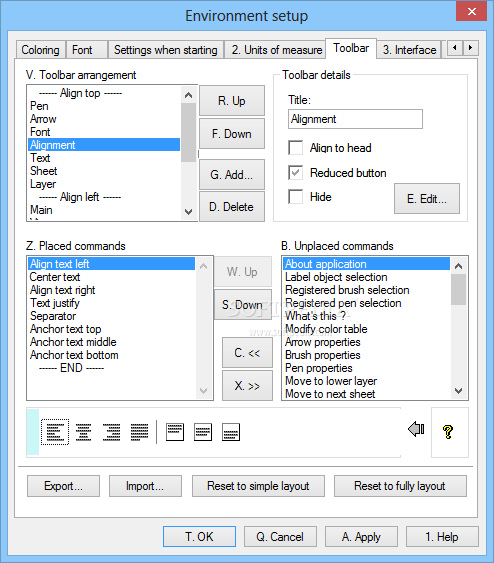Check the Hide checkbox
The image size is (494, 563).
295,197
